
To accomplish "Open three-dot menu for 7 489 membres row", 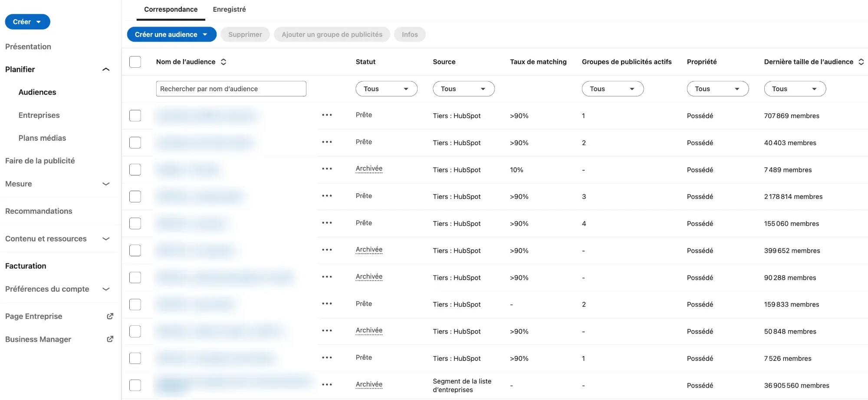I will (327, 169).
